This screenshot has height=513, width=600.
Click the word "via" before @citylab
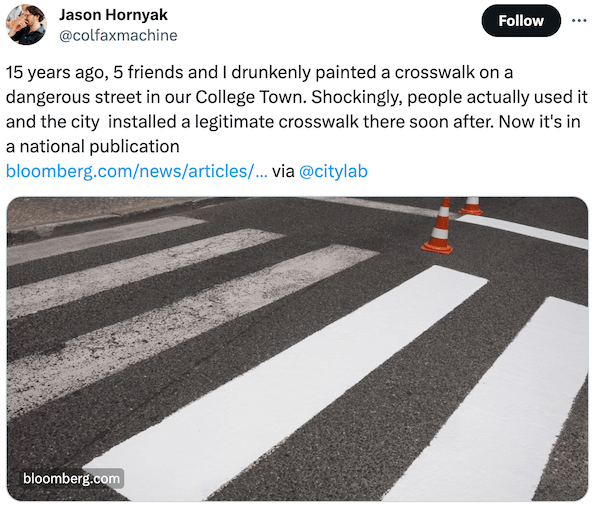point(283,171)
